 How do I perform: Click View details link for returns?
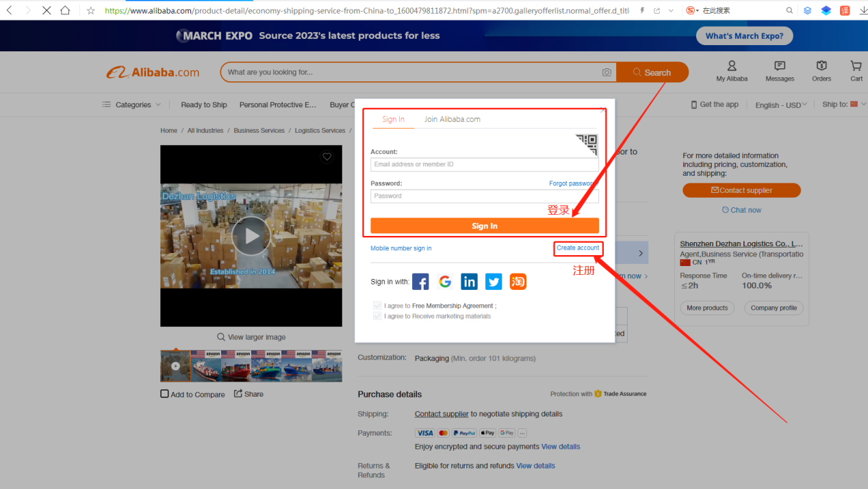[535, 466]
